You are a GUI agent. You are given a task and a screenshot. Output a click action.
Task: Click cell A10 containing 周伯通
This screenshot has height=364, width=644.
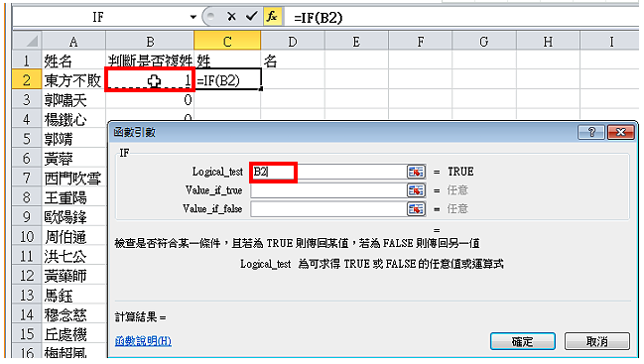tap(73, 236)
